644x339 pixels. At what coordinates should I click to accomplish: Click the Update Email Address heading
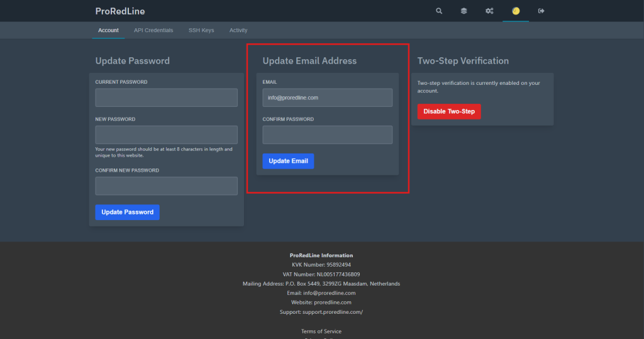point(309,61)
